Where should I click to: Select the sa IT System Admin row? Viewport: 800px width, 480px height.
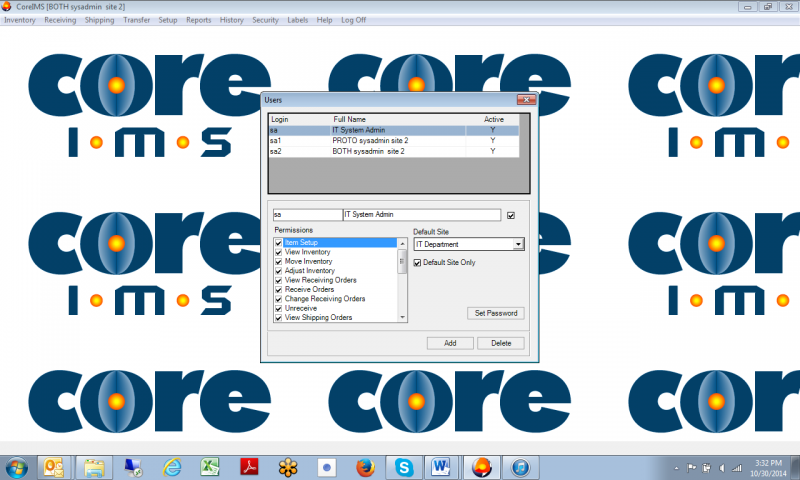click(x=394, y=130)
